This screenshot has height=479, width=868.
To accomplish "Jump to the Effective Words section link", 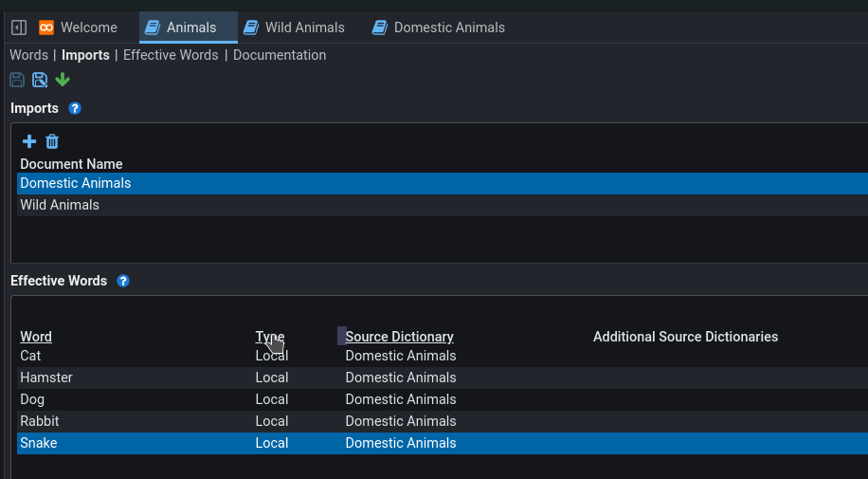I will point(171,55).
